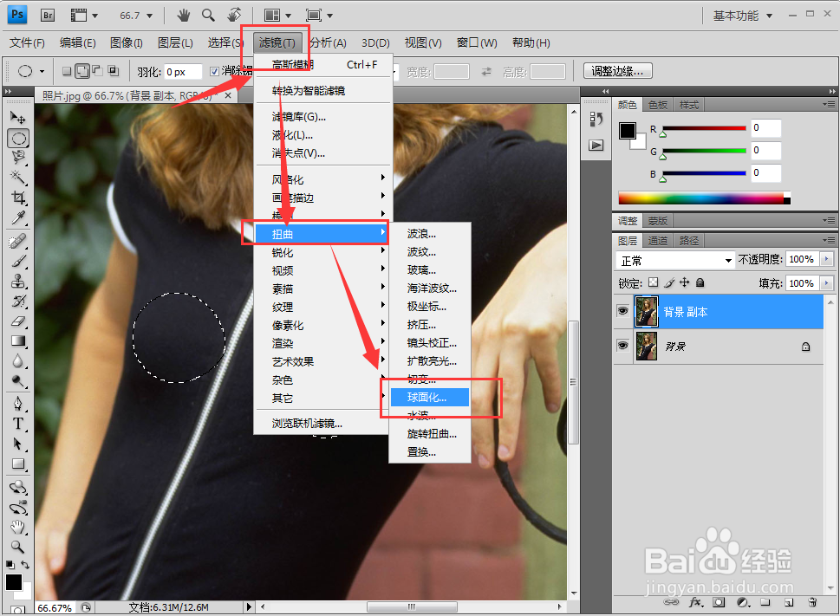Image resolution: width=840 pixels, height=616 pixels.
Task: Select the Lasso tool
Action: pos(19,158)
